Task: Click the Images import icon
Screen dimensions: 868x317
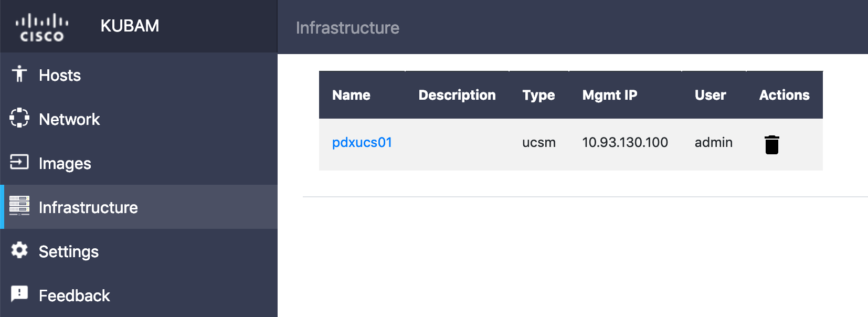Action: 19,162
